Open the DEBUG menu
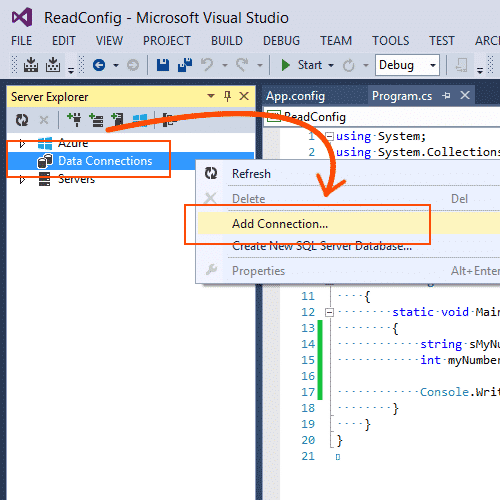The width and height of the screenshot is (500, 500). [281, 41]
